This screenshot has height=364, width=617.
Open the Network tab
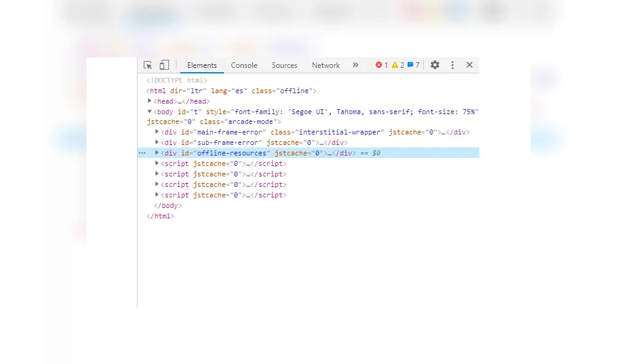[326, 65]
